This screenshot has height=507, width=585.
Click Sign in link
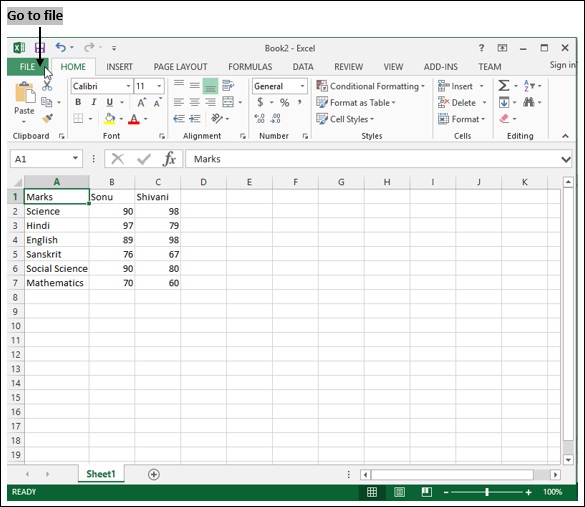562,65
